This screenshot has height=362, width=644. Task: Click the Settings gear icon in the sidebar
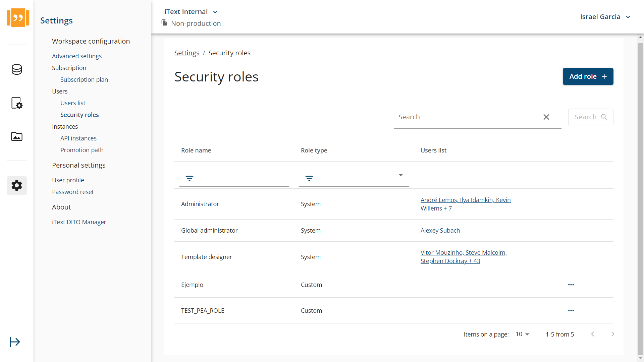16,185
